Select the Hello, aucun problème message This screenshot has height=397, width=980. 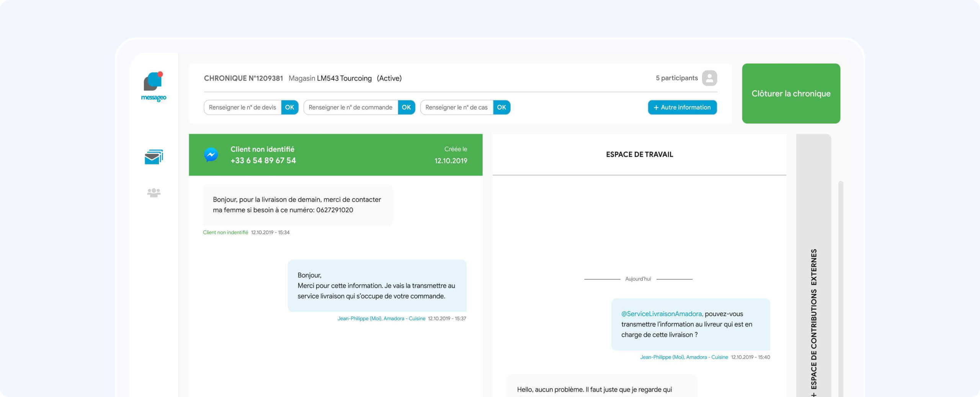602,386
